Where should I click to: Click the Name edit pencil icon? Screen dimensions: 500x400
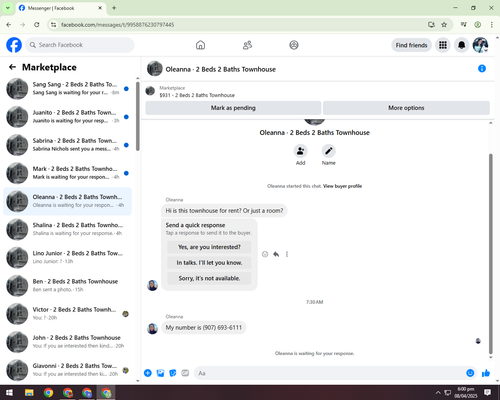(329, 151)
